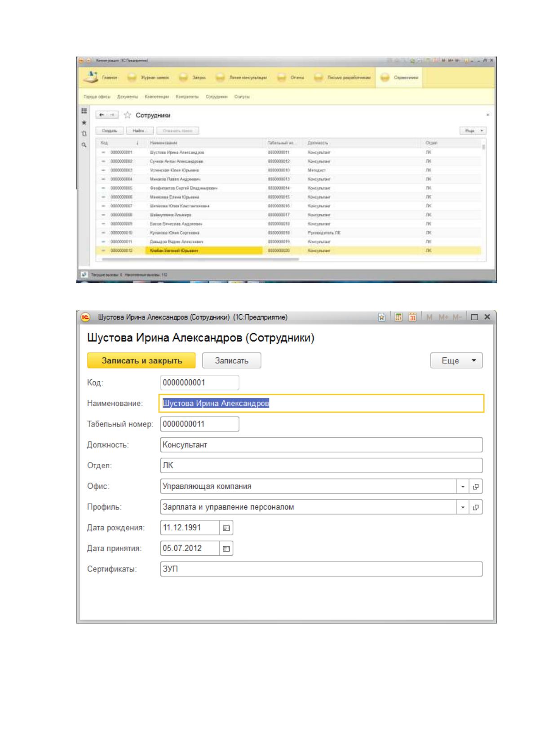Expand the Офис dropdown list
Viewport: 535px width, 756px height.
[463, 487]
